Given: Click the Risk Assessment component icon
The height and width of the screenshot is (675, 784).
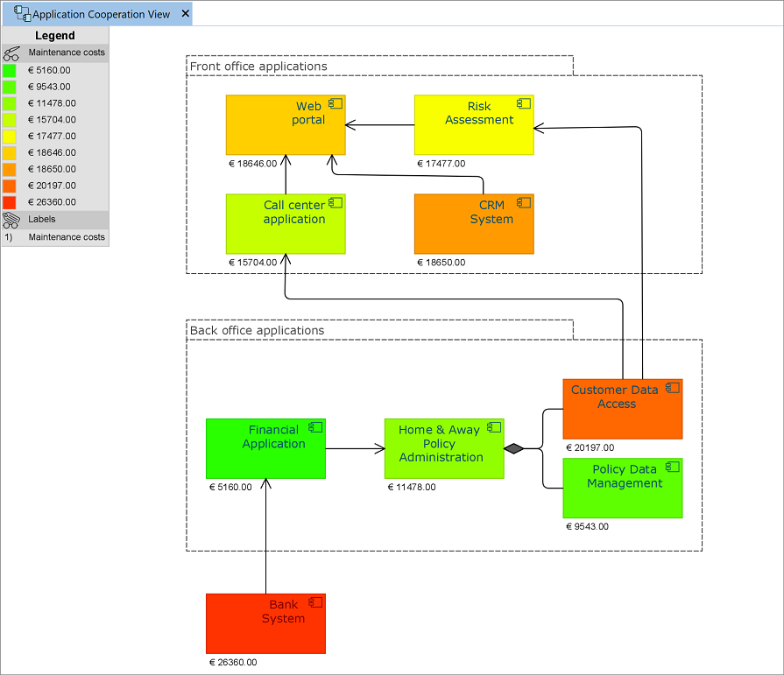Looking at the screenshot, I should [x=524, y=102].
